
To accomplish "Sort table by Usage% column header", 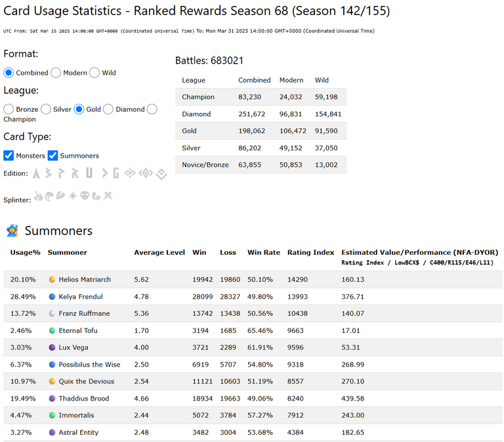I will [26, 253].
